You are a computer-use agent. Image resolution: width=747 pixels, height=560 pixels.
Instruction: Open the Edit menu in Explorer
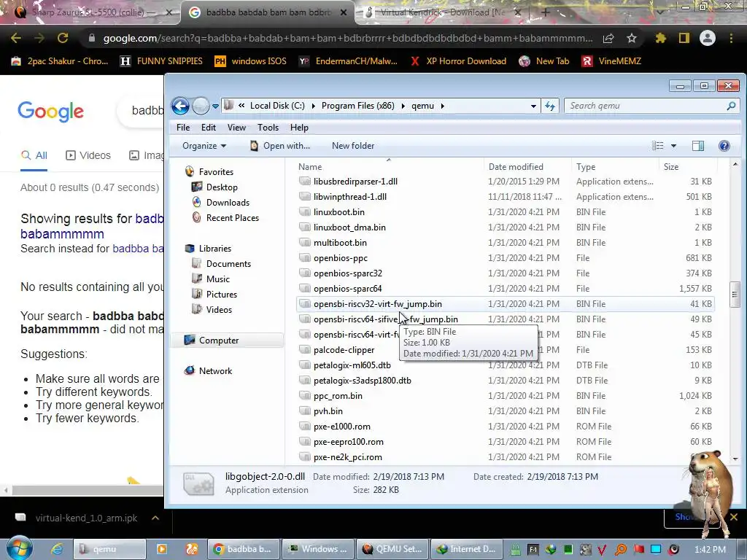coord(208,128)
